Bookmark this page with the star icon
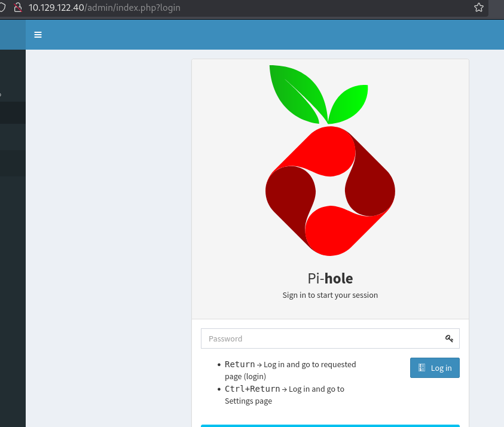504x427 pixels. tap(479, 7)
